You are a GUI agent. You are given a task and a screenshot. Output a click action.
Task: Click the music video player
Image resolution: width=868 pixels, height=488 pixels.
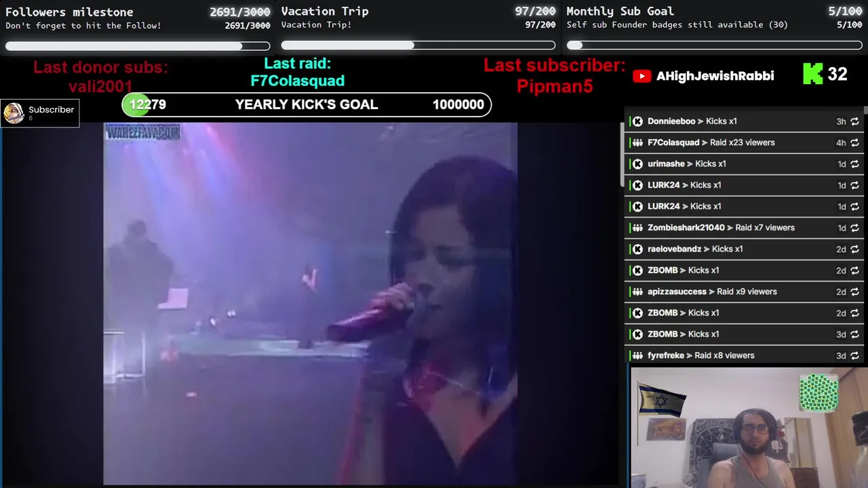click(x=310, y=304)
